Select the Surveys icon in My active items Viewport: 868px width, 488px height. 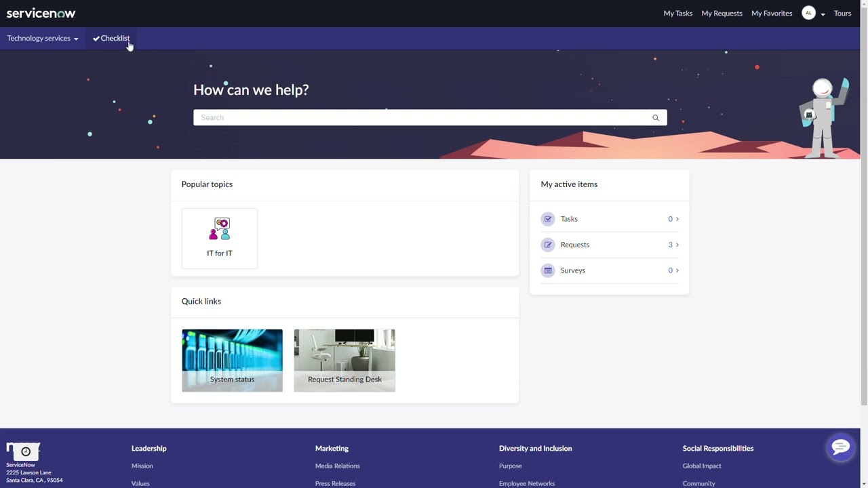click(x=548, y=270)
